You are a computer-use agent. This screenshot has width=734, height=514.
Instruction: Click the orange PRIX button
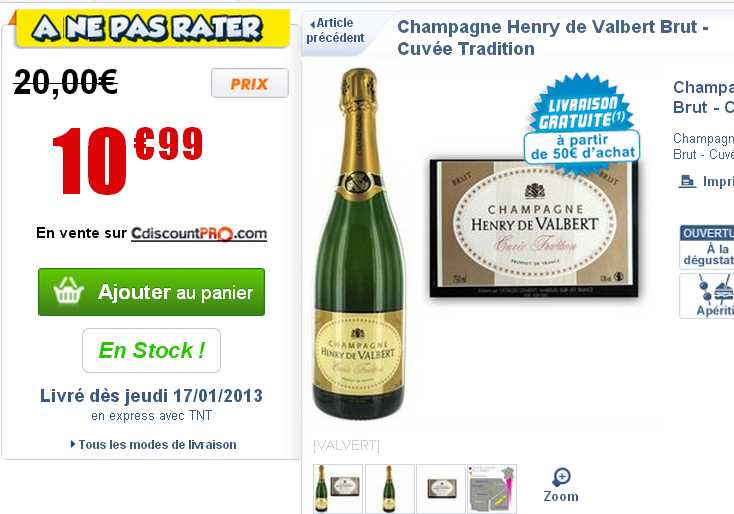[x=250, y=83]
